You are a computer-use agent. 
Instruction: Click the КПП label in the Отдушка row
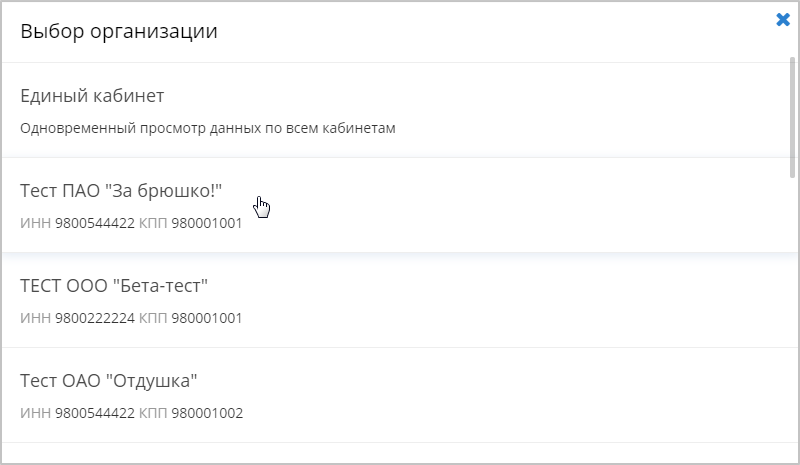pyautogui.click(x=153, y=413)
